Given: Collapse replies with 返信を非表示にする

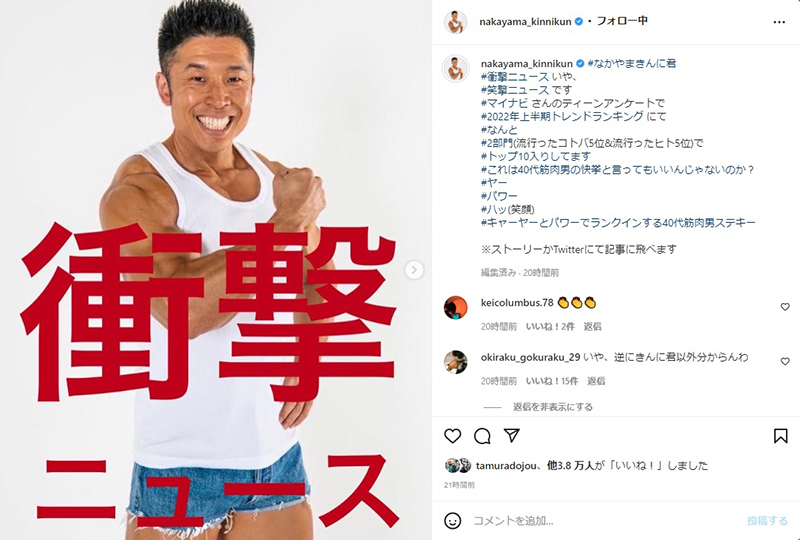Looking at the screenshot, I should point(553,407).
